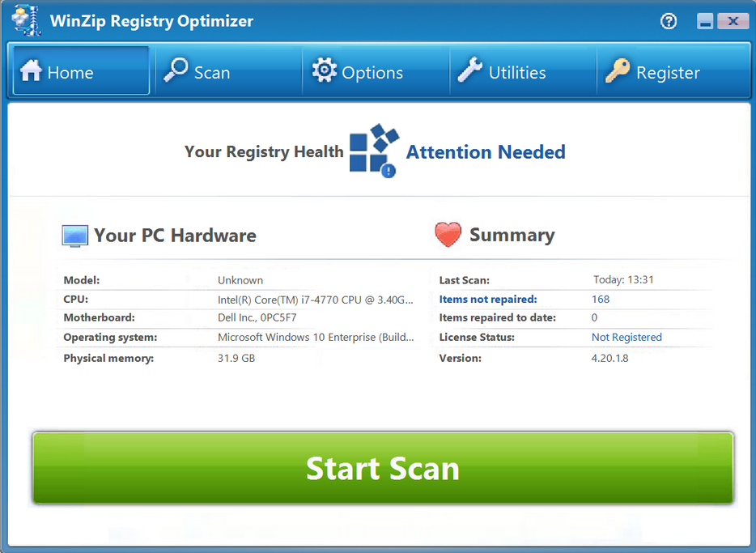
Task: Click the red heart Summary icon
Action: 448,234
